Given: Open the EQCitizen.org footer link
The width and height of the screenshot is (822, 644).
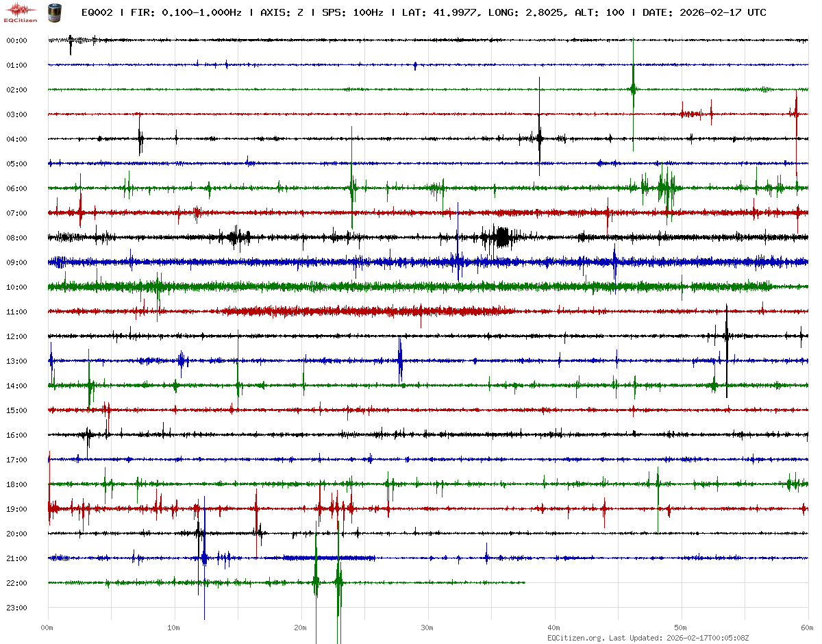Looking at the screenshot, I should coord(576,638).
